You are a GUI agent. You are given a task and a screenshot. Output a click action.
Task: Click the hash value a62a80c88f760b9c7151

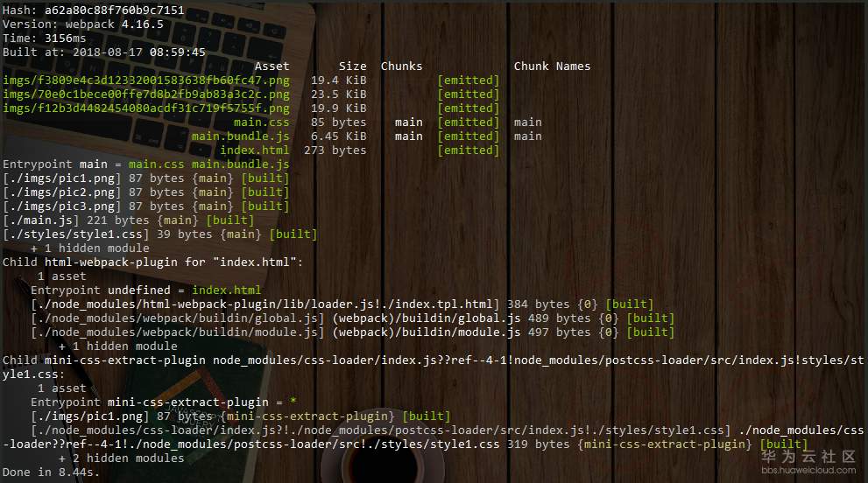pos(114,10)
